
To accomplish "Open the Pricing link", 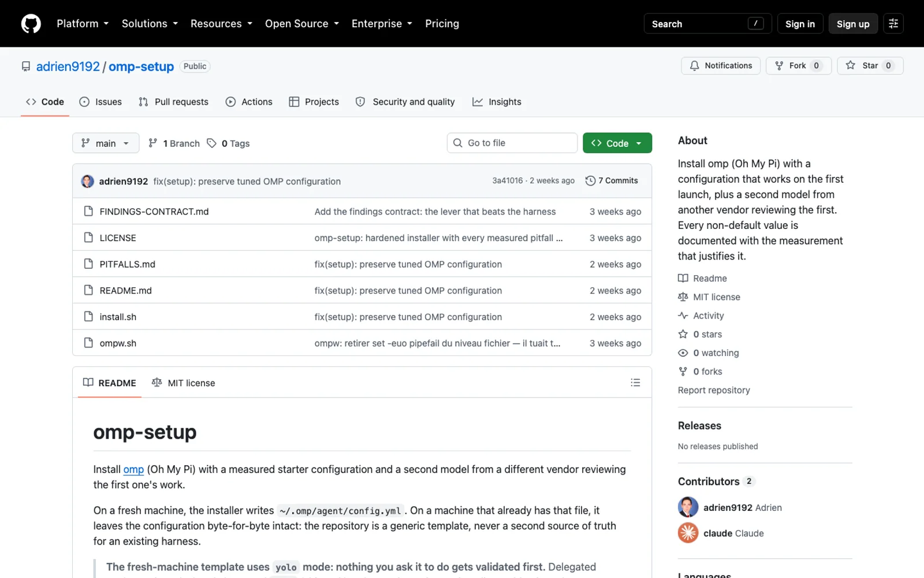I will [x=442, y=24].
